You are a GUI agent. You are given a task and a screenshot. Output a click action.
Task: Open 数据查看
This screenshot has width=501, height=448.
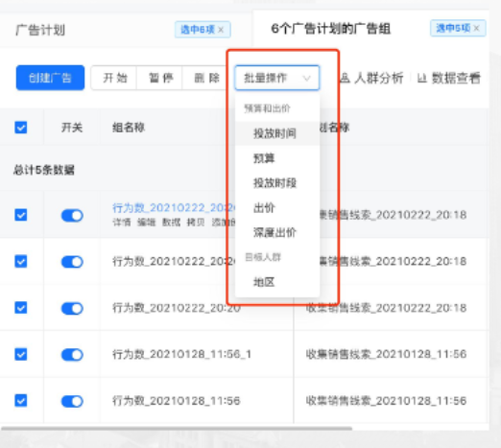pos(449,78)
